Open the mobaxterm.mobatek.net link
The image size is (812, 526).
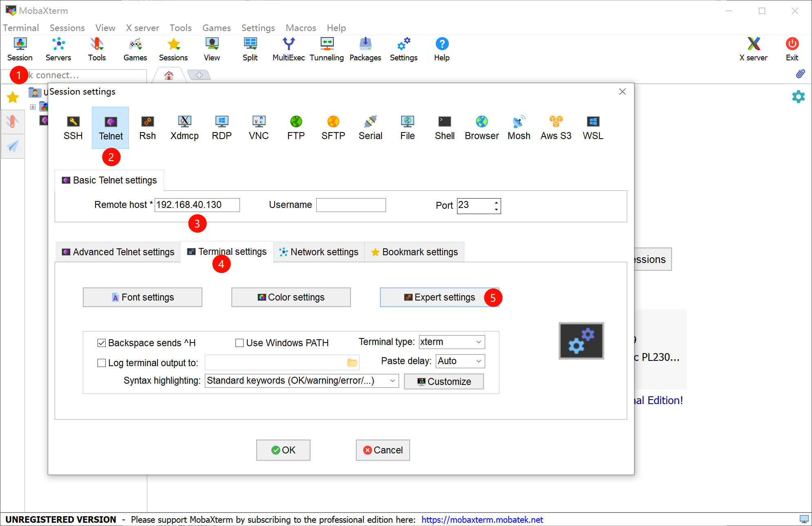click(482, 519)
